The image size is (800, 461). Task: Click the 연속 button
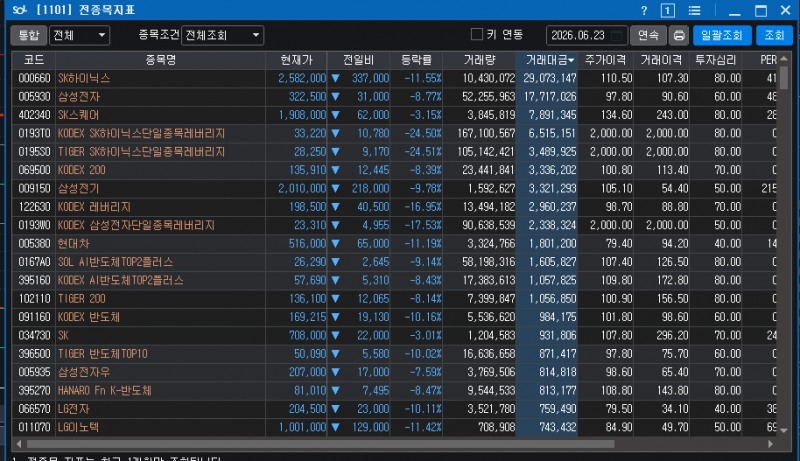click(x=648, y=35)
